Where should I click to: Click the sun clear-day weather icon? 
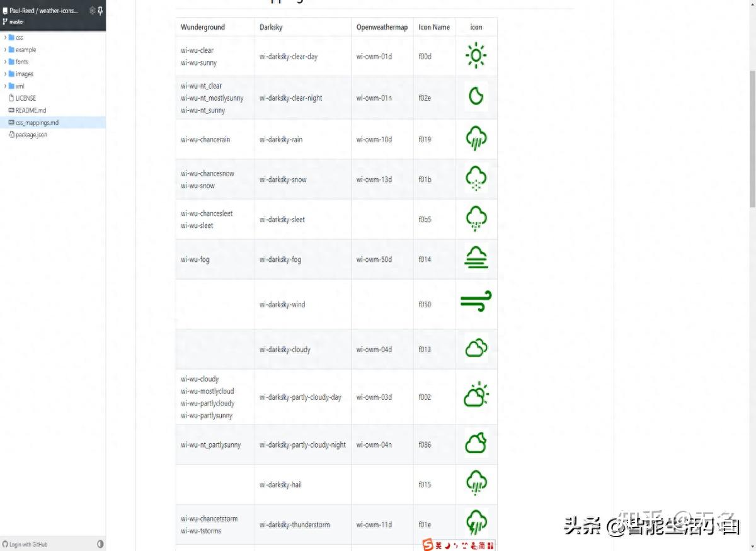point(476,56)
